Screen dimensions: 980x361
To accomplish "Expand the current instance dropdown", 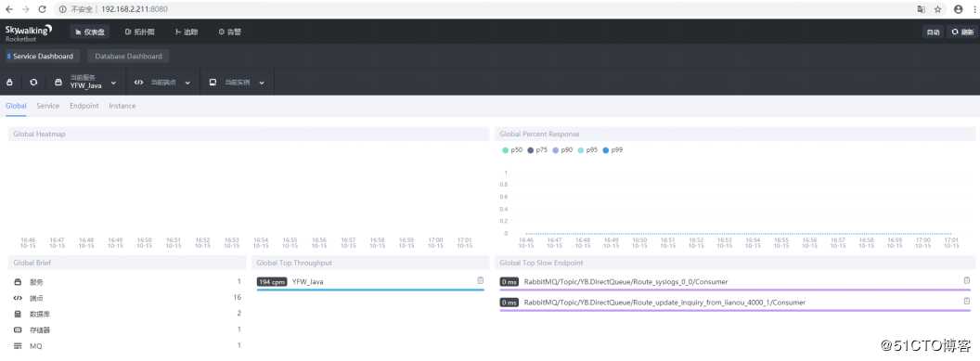I will [237, 83].
